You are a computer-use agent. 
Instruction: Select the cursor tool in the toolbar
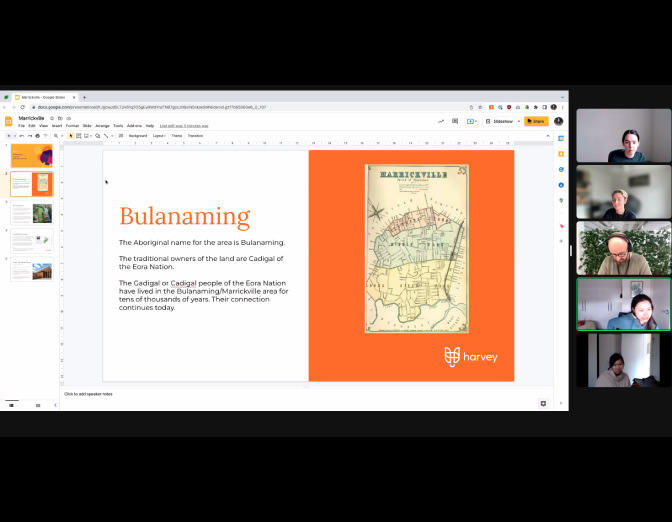click(71, 135)
